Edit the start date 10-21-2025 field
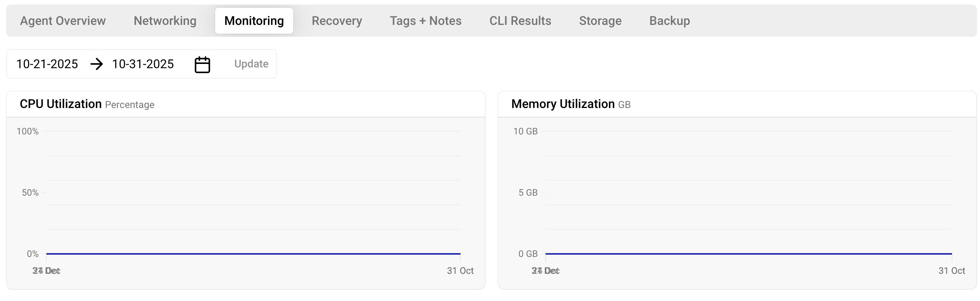 [47, 64]
